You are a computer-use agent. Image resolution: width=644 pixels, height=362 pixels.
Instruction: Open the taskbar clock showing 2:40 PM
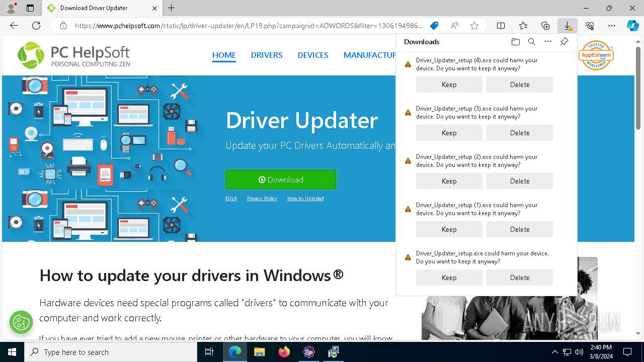coord(601,352)
